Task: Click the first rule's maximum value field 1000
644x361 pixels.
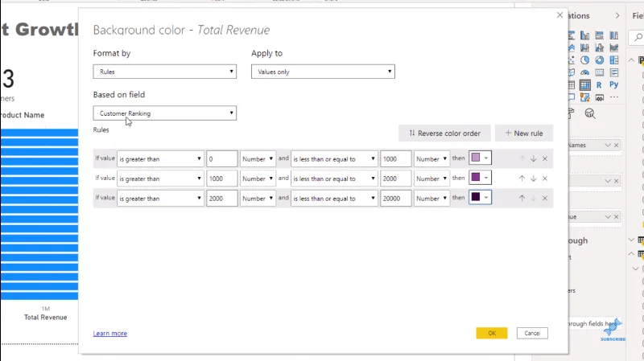Action: pos(395,158)
